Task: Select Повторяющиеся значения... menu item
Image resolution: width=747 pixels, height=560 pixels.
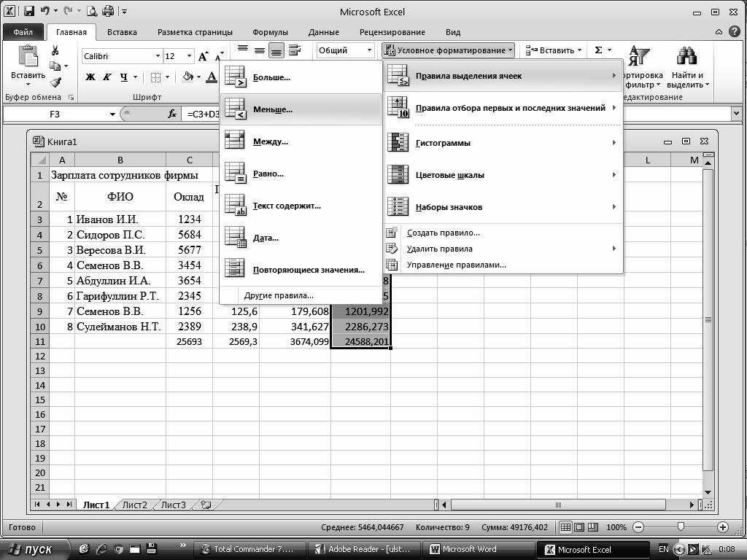Action: 301,270
